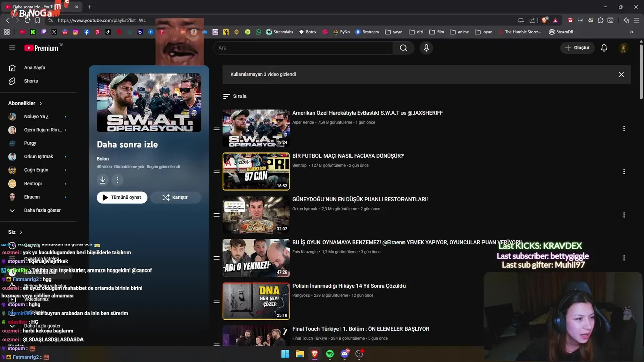Open the TikTok bookmark icon
The width and height of the screenshot is (644, 362).
click(x=108, y=32)
